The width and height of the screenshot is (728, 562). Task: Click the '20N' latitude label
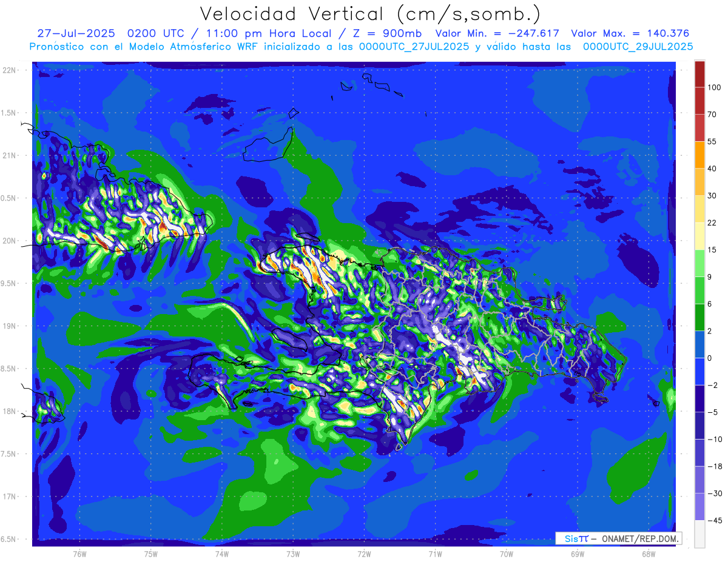10,241
